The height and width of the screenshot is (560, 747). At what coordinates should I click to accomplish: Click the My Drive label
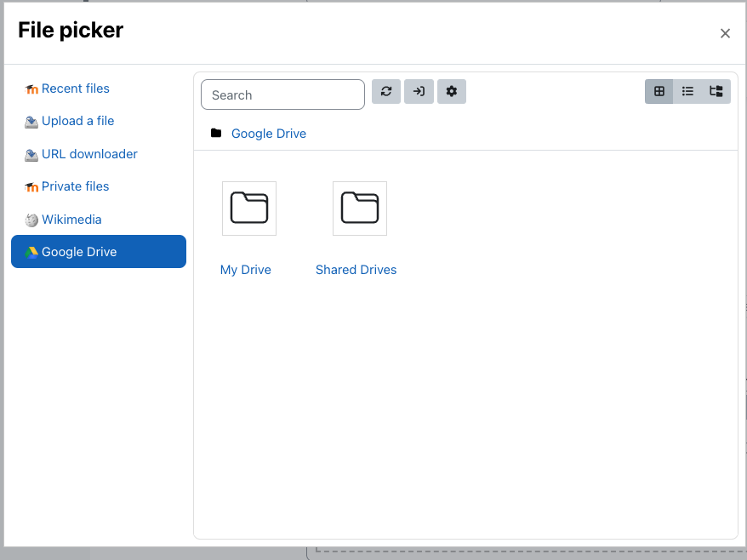pyautogui.click(x=245, y=270)
